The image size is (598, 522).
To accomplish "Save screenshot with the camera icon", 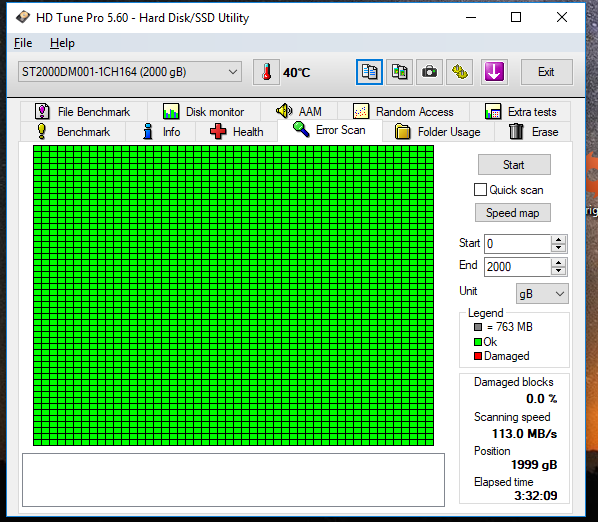I will (x=429, y=72).
